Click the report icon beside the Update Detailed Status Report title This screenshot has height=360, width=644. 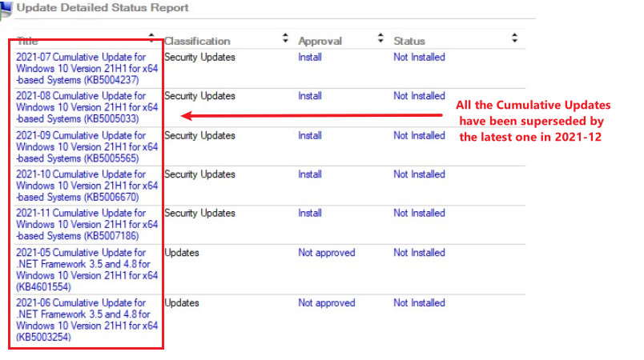click(6, 10)
